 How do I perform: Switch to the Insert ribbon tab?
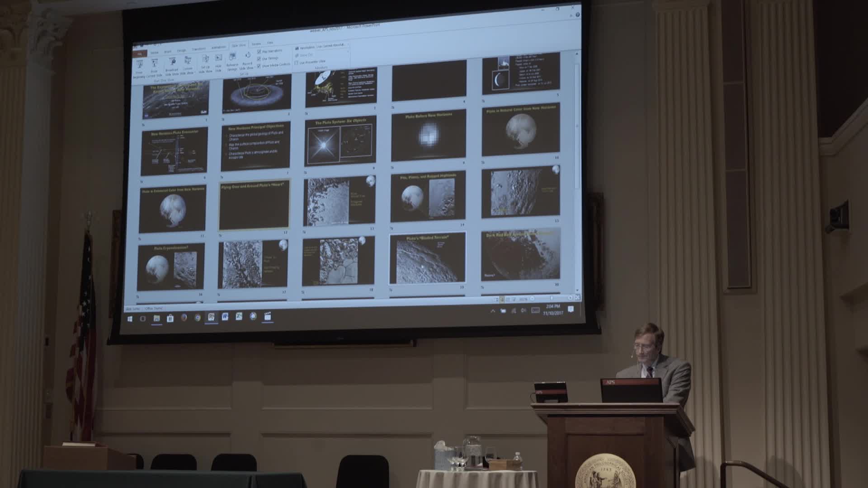pos(168,52)
